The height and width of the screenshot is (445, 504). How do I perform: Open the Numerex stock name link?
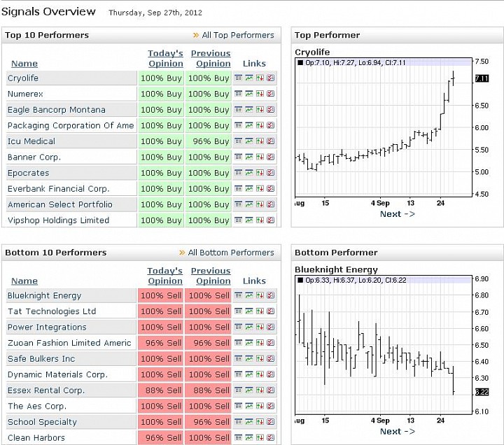[x=25, y=94]
